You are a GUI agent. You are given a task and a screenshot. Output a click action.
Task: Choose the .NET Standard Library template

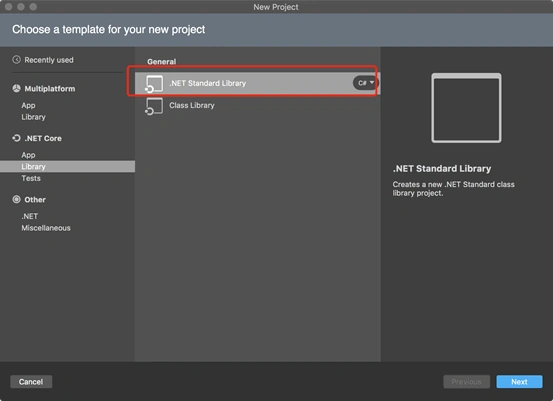coord(257,83)
